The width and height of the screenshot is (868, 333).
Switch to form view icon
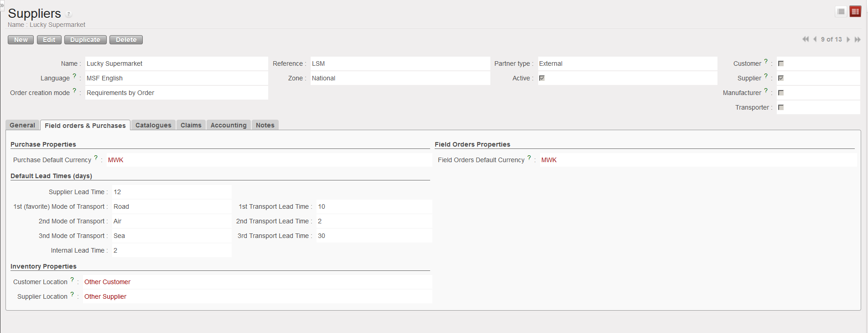(x=855, y=11)
